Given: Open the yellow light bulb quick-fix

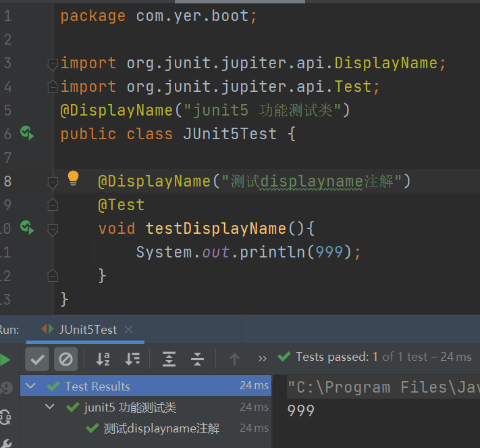Looking at the screenshot, I should (73, 178).
